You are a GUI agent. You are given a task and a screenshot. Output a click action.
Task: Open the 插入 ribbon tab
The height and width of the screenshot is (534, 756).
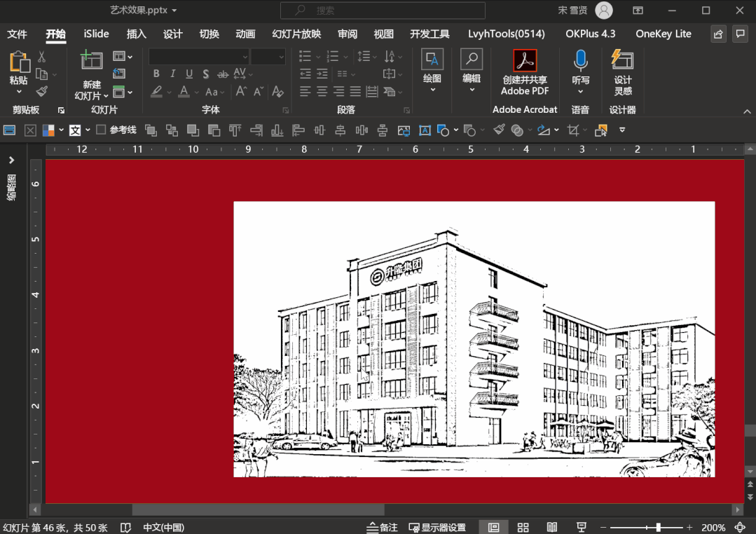click(x=136, y=34)
